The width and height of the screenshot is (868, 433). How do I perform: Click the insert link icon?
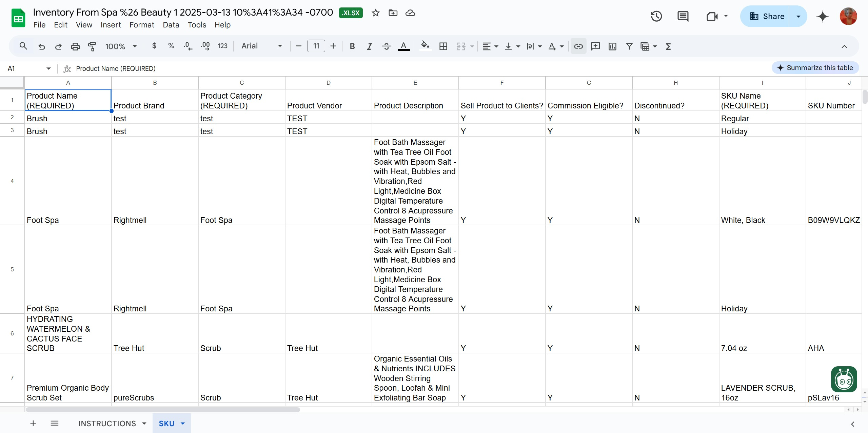click(578, 46)
